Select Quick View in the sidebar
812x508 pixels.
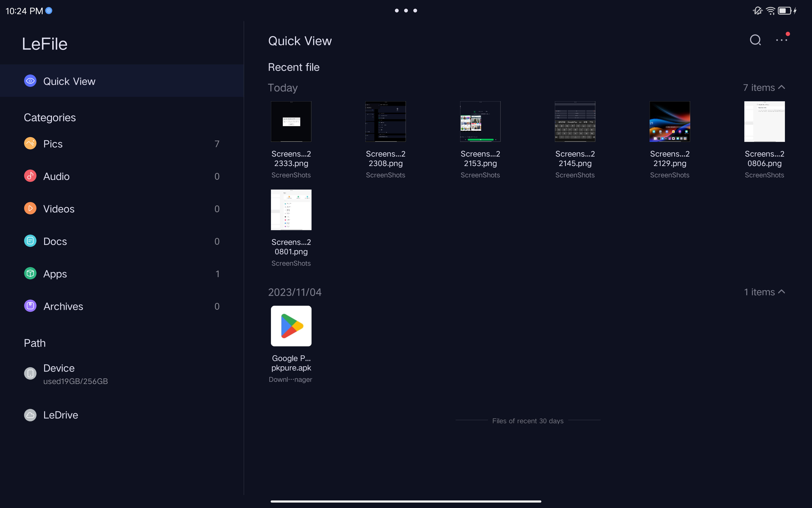(x=69, y=81)
